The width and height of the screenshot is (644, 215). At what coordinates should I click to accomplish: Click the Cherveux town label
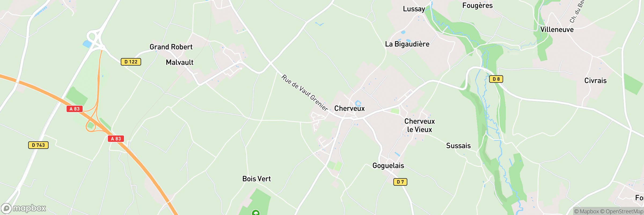coord(349,109)
